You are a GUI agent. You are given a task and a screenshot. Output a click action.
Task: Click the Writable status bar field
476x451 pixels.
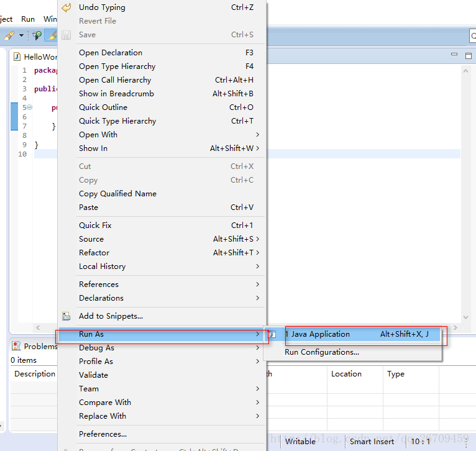(x=300, y=442)
